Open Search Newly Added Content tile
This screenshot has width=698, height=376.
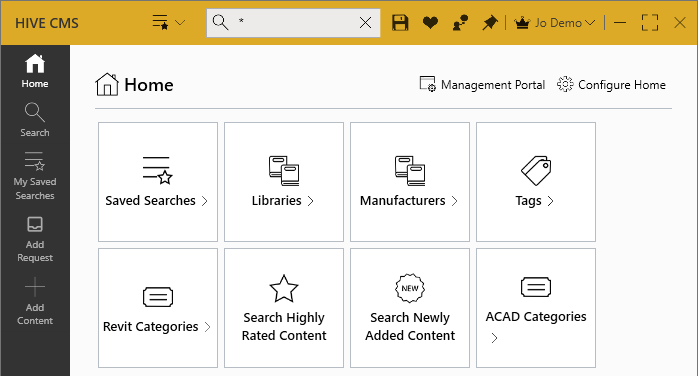410,308
